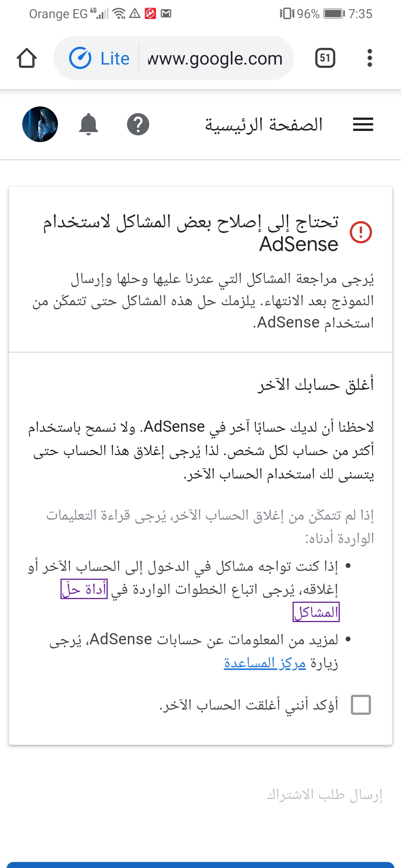Tap the www.google.com address field
The width and height of the screenshot is (401, 868).
tap(215, 58)
